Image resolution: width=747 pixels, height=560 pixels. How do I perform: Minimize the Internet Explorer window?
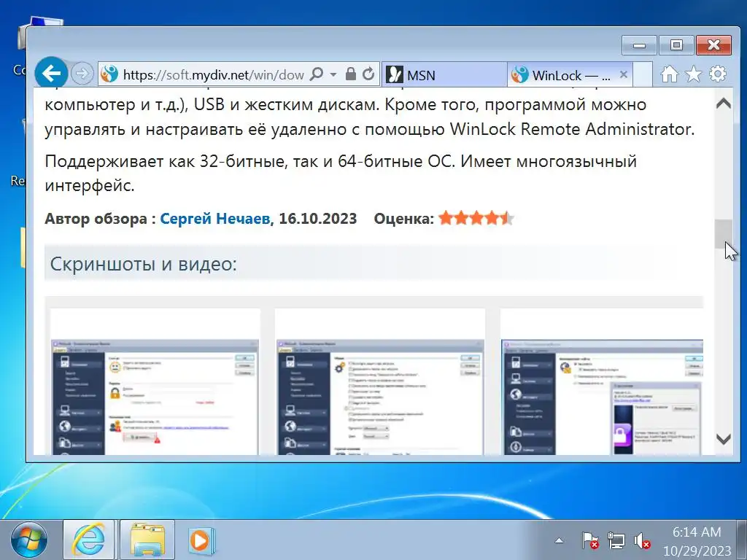(639, 45)
